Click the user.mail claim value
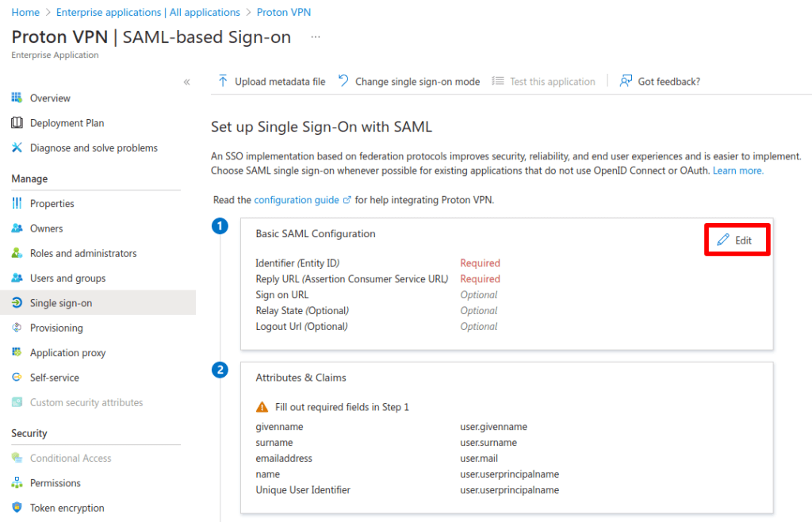 (479, 459)
